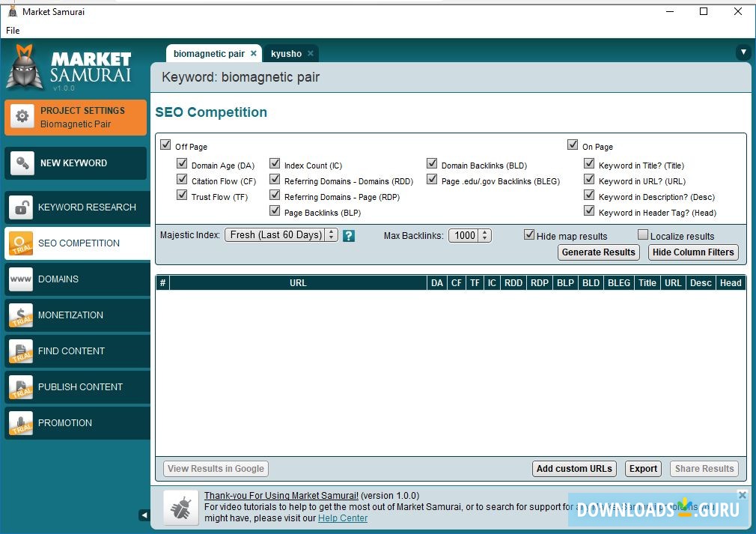Close the kyusho tab
The width and height of the screenshot is (756, 534).
[311, 53]
